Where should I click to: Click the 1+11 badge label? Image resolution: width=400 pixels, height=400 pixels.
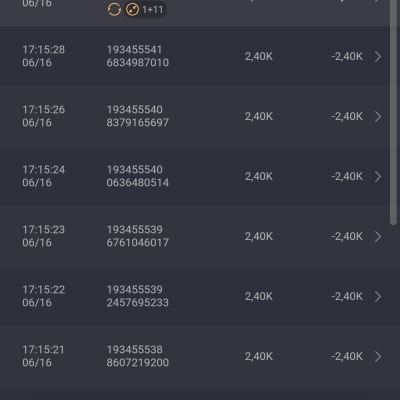152,10
